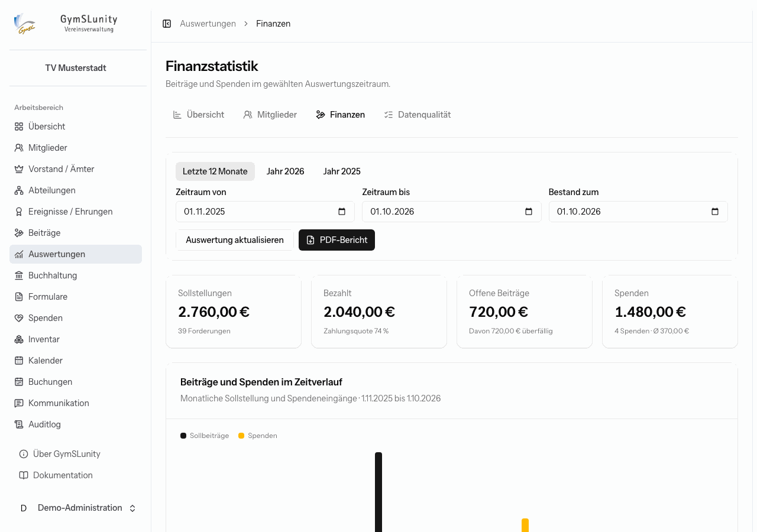The width and height of the screenshot is (757, 532).
Task: Click the Kalender icon in sidebar
Action: pyautogui.click(x=19, y=361)
